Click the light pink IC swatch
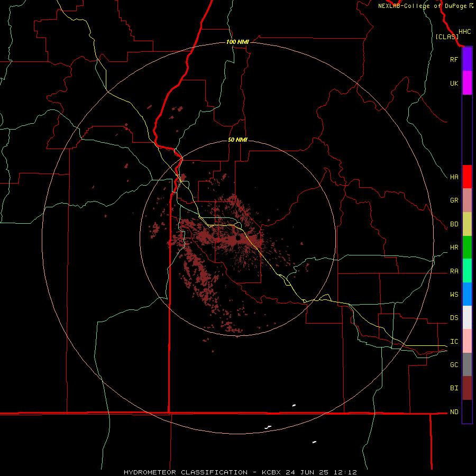The image size is (476, 476). (467, 341)
